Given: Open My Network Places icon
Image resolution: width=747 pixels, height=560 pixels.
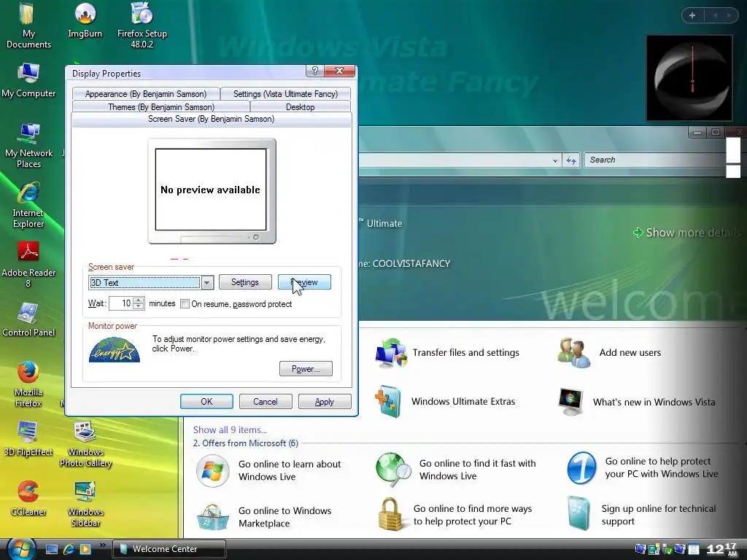Looking at the screenshot, I should (28, 145).
